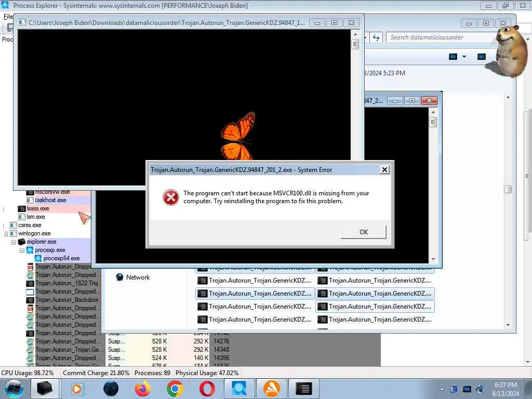Open the black folder taskbar icon

pyautogui.click(x=45, y=389)
